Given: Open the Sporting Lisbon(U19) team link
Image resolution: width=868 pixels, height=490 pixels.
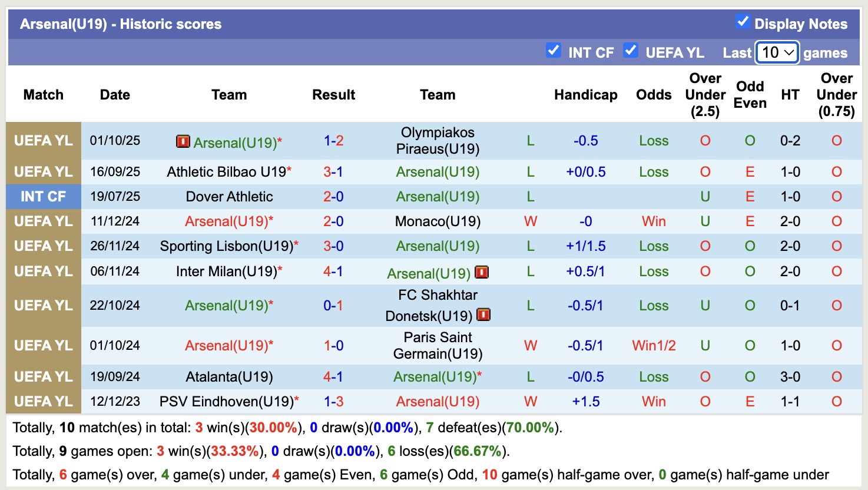Looking at the screenshot, I should pos(226,246).
